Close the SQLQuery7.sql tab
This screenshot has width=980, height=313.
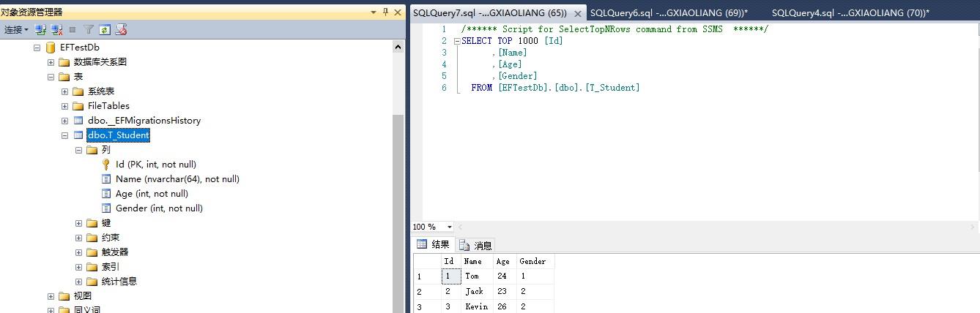[x=577, y=13]
